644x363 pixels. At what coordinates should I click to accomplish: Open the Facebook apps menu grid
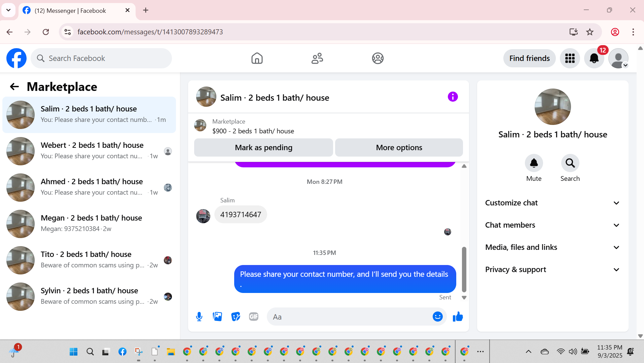coord(570,58)
